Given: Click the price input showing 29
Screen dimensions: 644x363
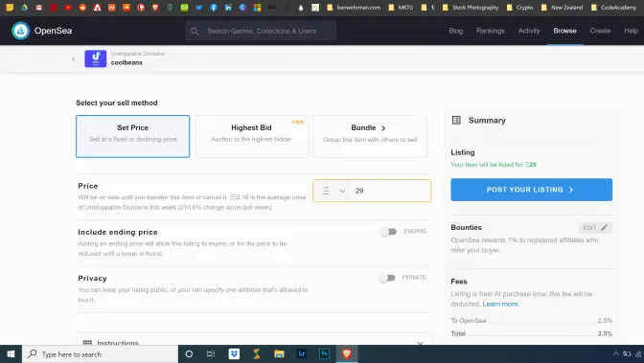Looking at the screenshot, I should [390, 191].
